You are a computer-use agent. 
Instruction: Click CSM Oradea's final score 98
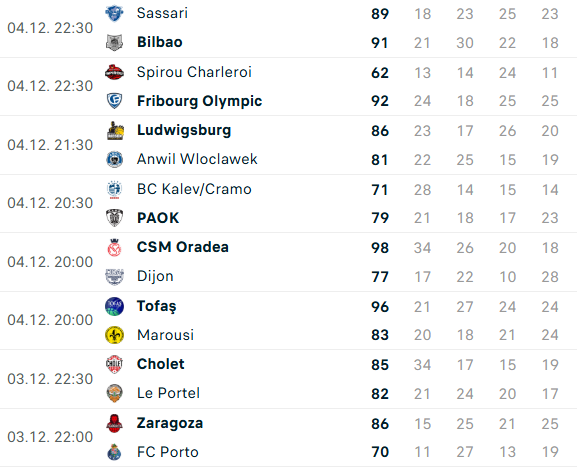click(x=380, y=248)
